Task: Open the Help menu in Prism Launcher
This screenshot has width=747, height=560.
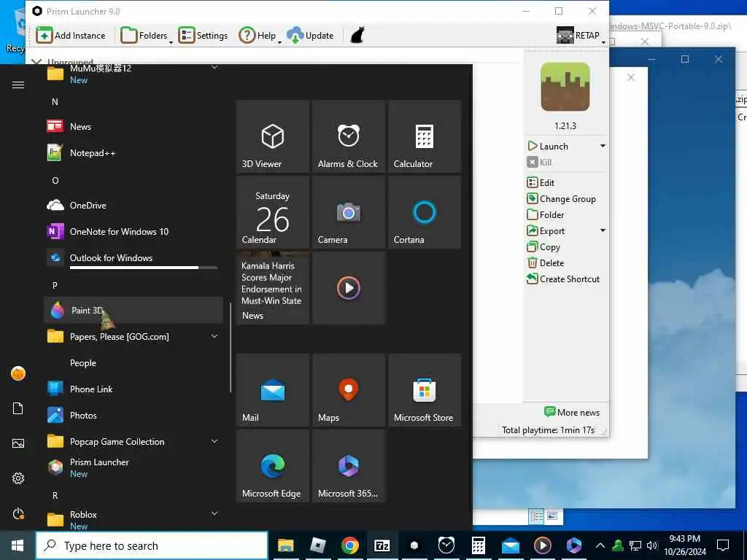Action: point(259,35)
